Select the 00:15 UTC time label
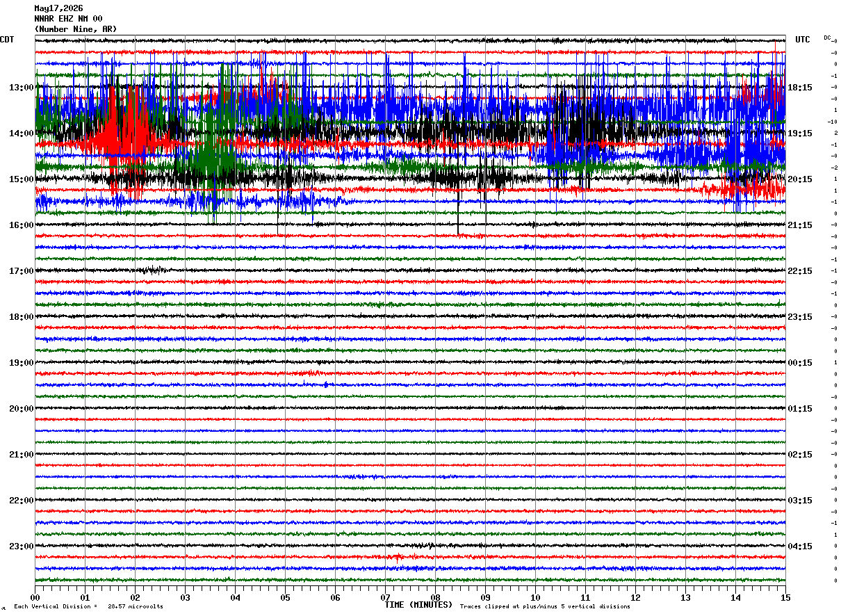This screenshot has height=616, width=841. 799,363
